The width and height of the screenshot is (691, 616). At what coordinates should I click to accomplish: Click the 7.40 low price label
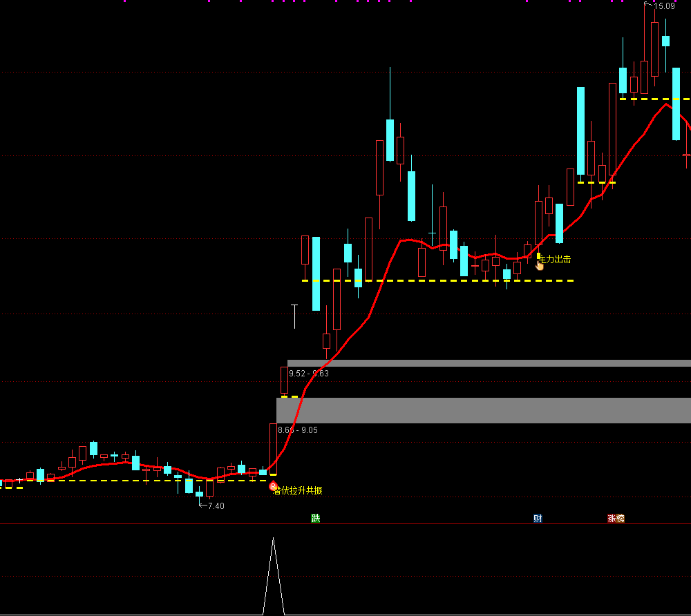tap(216, 506)
